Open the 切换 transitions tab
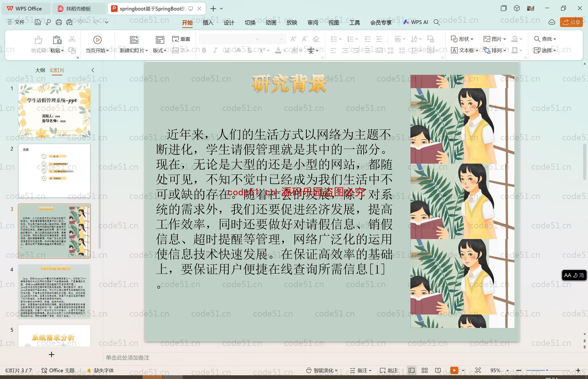588x379 pixels. click(x=250, y=23)
